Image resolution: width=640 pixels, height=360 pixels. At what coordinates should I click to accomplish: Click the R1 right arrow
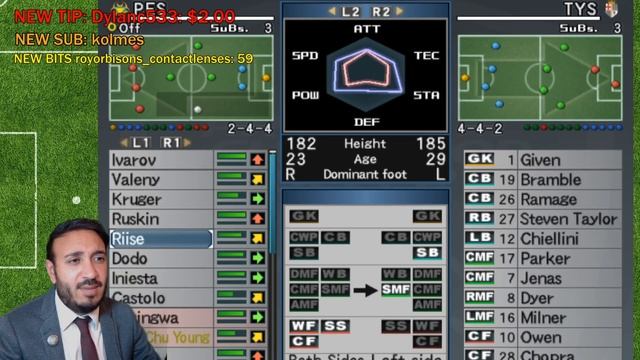tap(187, 142)
